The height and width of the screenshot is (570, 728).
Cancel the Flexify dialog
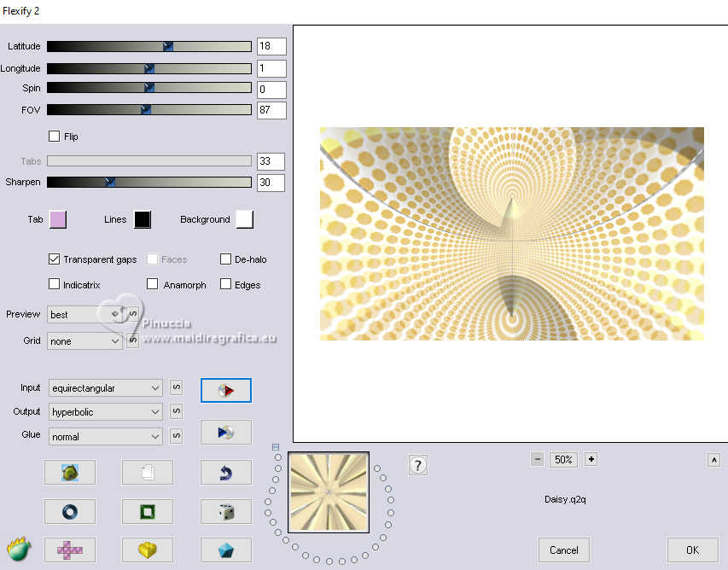(x=564, y=550)
